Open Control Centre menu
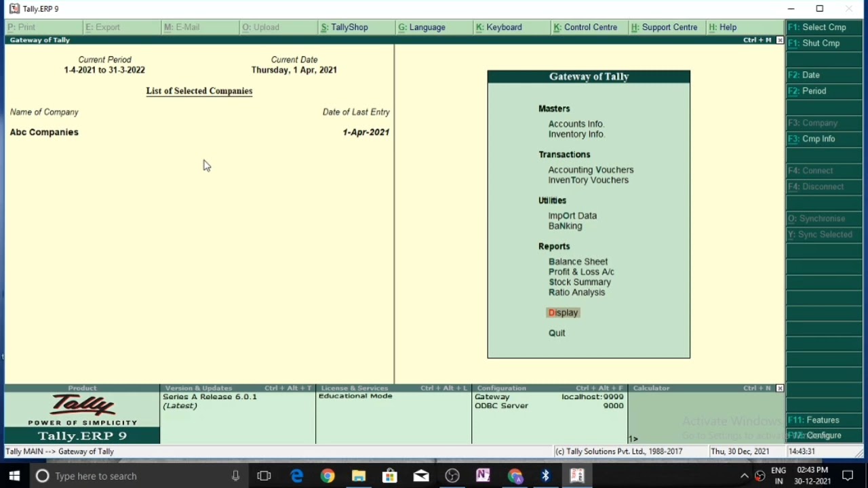 click(x=585, y=27)
